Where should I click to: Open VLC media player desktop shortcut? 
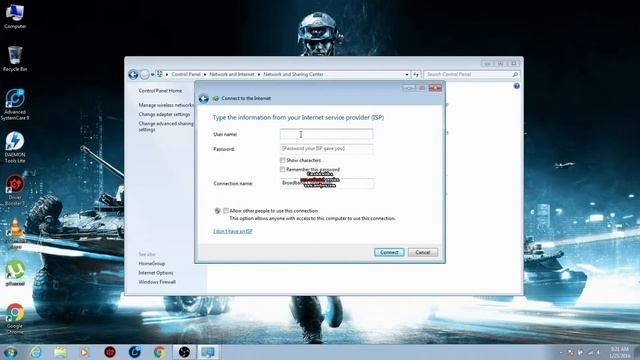[15, 233]
